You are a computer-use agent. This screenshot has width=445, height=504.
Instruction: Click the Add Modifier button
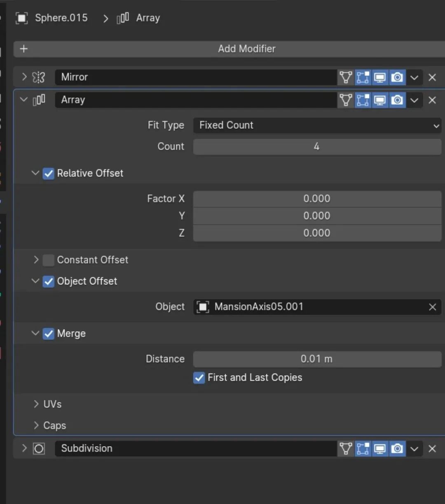[x=230, y=49]
